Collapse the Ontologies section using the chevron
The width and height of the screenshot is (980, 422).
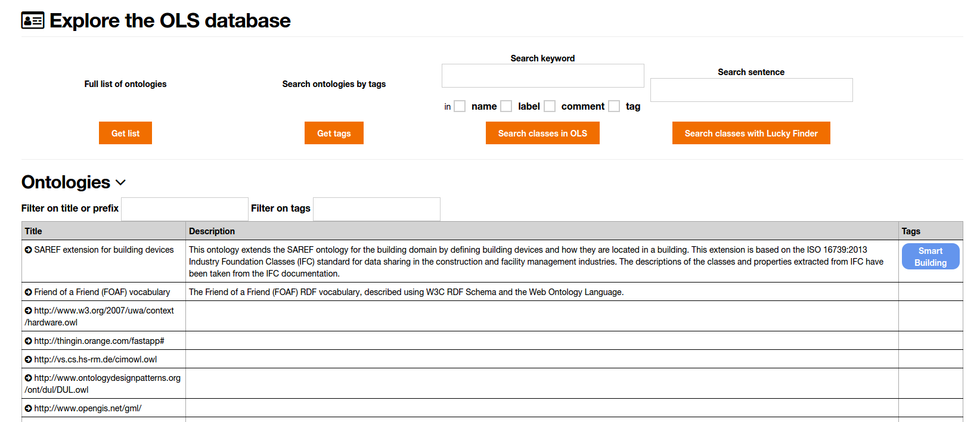tap(120, 182)
